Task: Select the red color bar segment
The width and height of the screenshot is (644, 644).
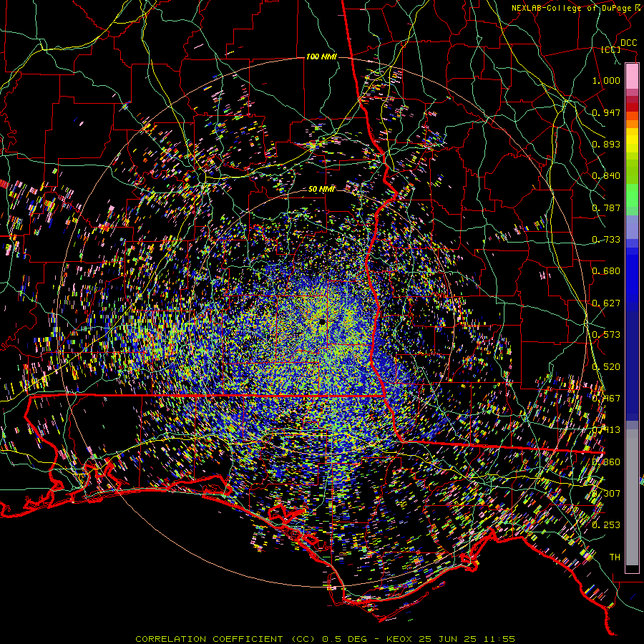Action: [632, 107]
